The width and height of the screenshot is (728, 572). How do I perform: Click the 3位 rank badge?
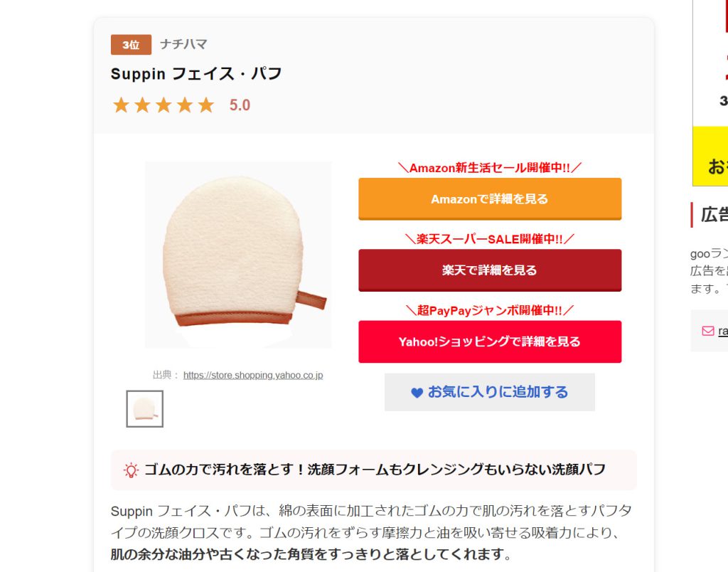pos(131,45)
